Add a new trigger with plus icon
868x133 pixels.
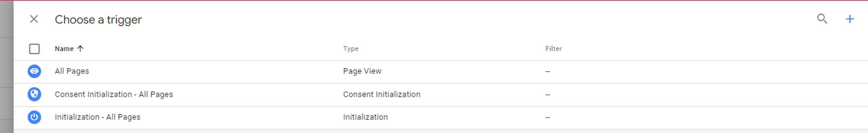point(850,19)
